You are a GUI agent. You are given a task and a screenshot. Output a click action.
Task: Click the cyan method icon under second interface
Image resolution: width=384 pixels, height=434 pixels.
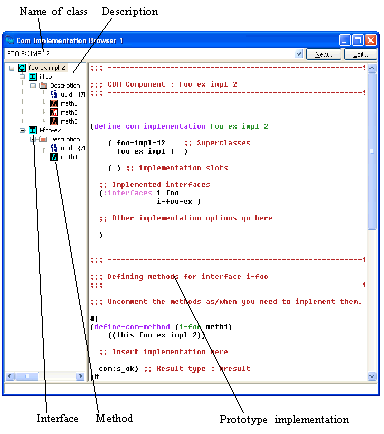[54, 157]
